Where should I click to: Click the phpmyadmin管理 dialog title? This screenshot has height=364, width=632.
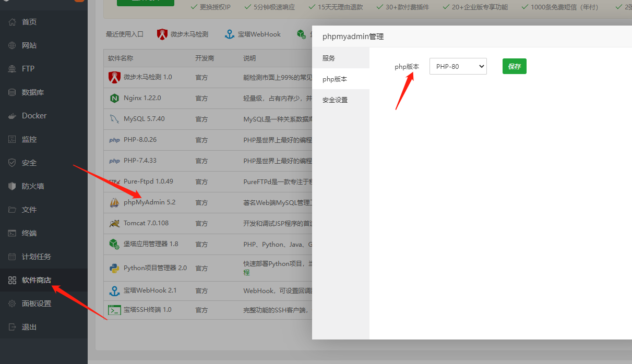coord(353,37)
